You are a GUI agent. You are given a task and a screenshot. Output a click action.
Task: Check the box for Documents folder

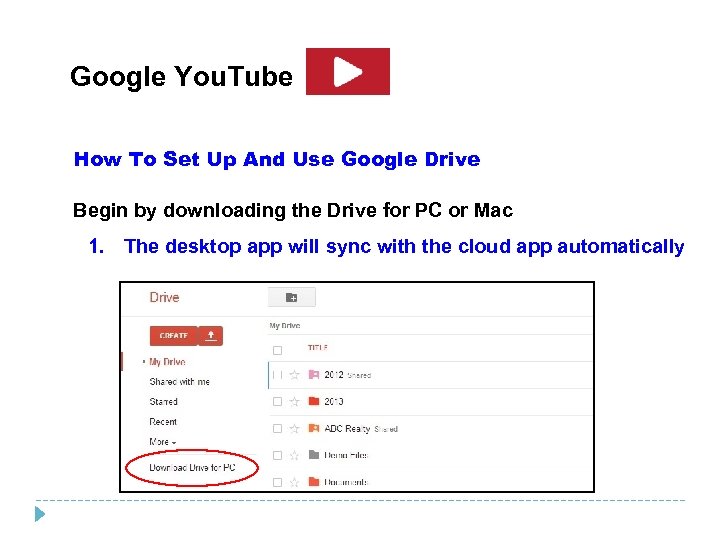277,482
